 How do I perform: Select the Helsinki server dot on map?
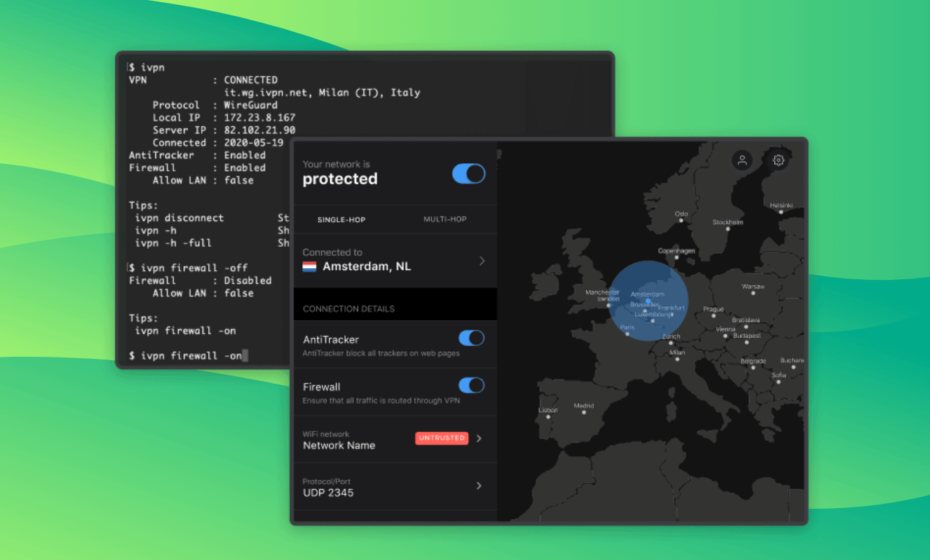point(781,212)
